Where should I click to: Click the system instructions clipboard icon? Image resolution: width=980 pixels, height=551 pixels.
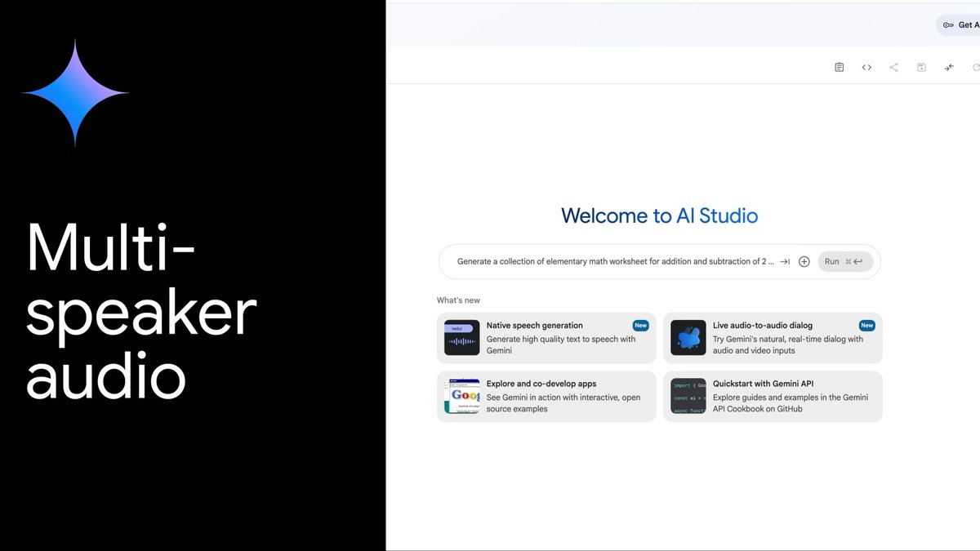click(839, 67)
